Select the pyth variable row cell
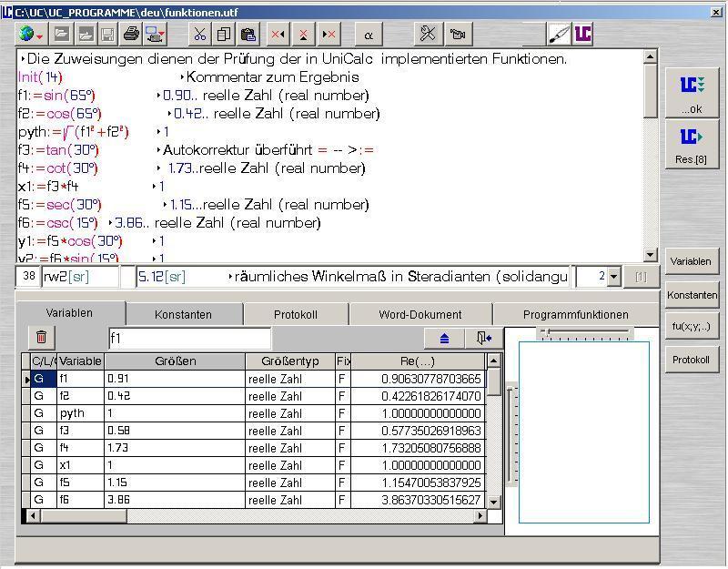728x569 pixels. click(x=80, y=413)
